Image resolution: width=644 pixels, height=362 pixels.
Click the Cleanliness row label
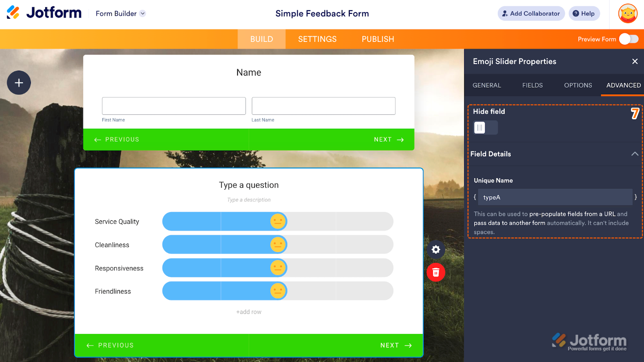coord(112,245)
